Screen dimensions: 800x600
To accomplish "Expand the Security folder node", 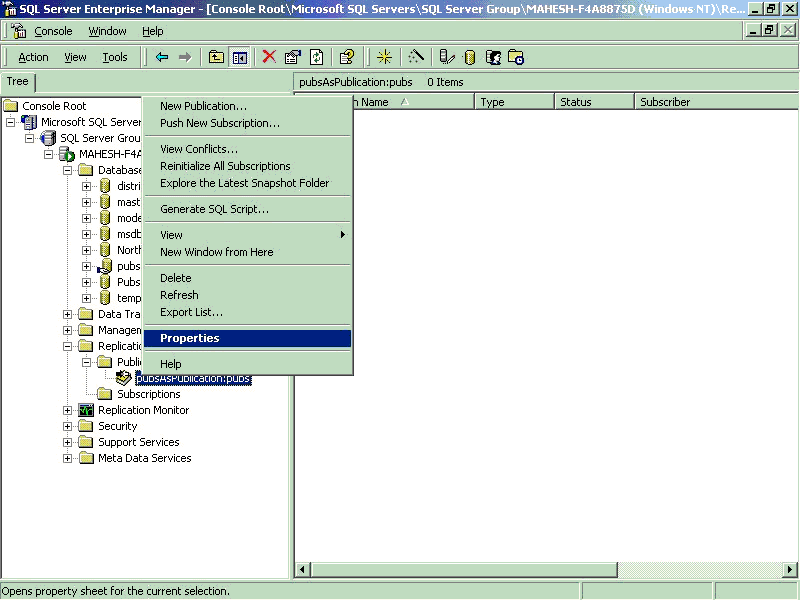I will (x=67, y=426).
